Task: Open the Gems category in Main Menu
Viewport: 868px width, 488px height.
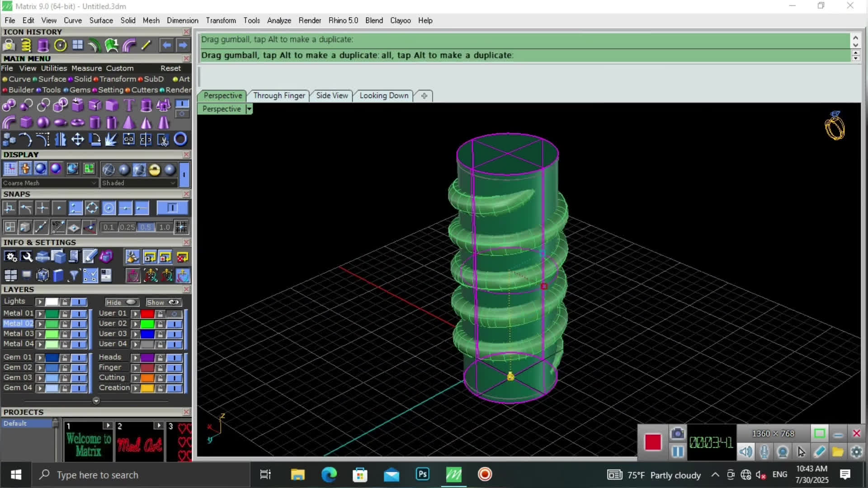Action: pos(80,90)
